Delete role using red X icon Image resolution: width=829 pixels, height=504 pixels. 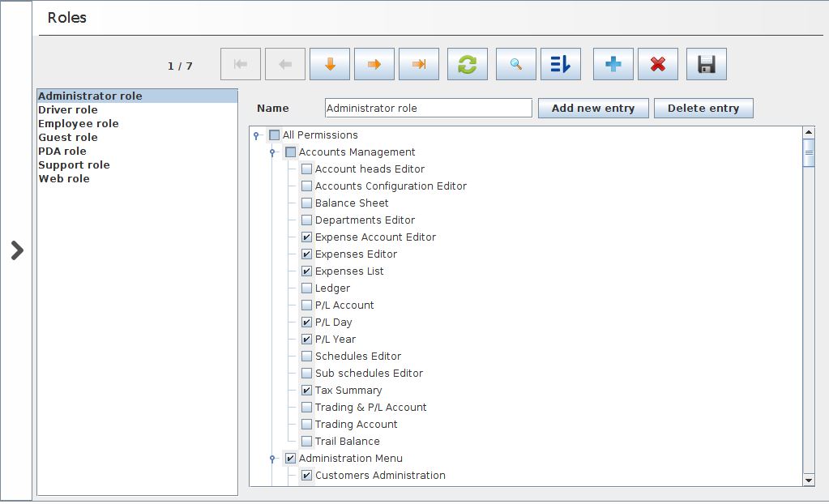coord(658,65)
